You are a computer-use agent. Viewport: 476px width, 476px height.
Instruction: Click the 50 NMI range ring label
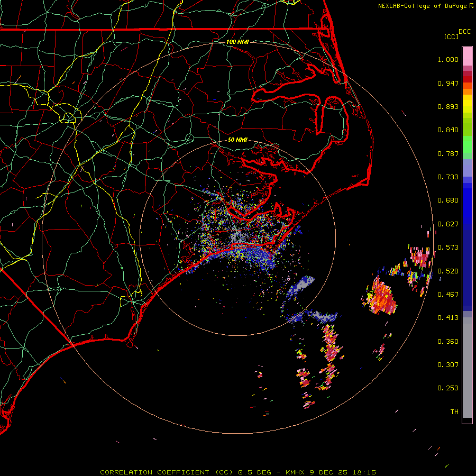tap(237, 140)
